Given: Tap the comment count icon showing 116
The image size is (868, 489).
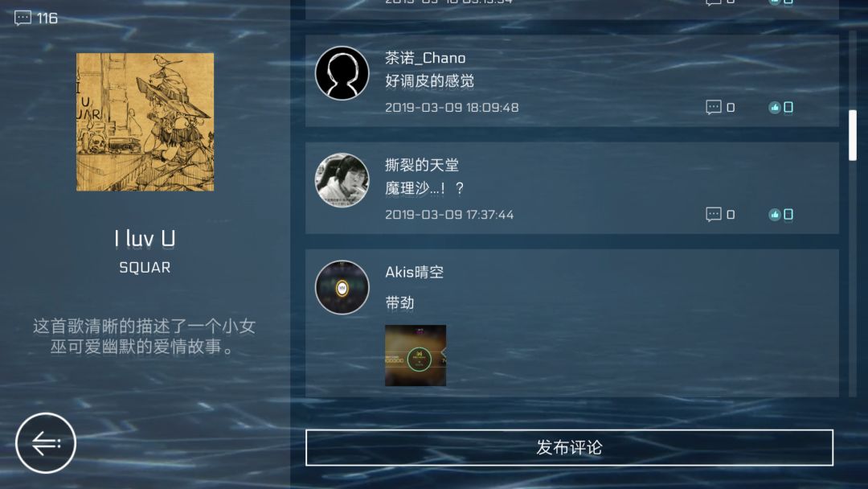Looking at the screenshot, I should (x=23, y=18).
